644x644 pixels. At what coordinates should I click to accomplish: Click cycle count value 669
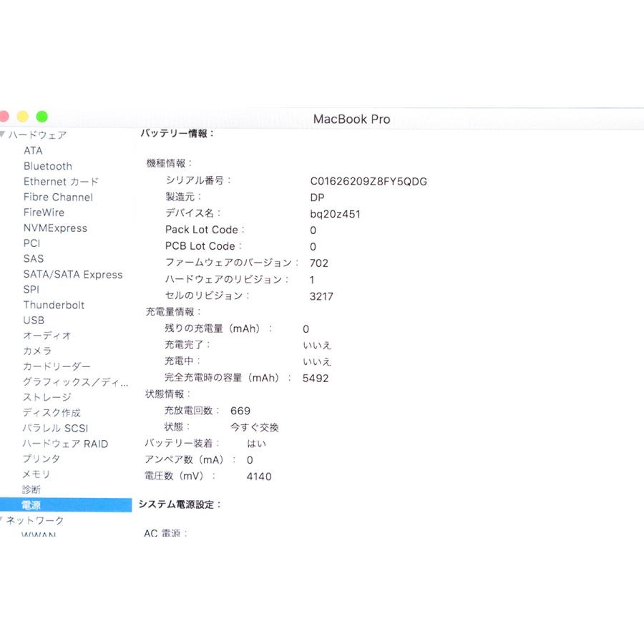[x=240, y=411]
